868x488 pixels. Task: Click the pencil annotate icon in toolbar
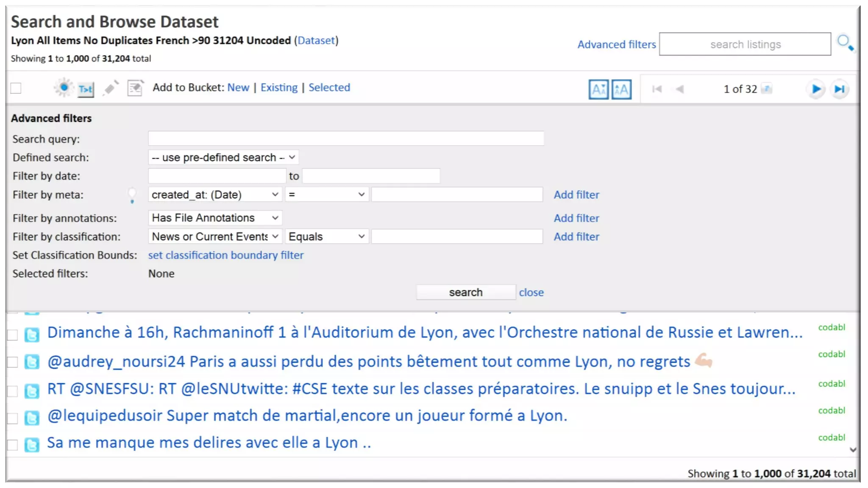pos(111,88)
